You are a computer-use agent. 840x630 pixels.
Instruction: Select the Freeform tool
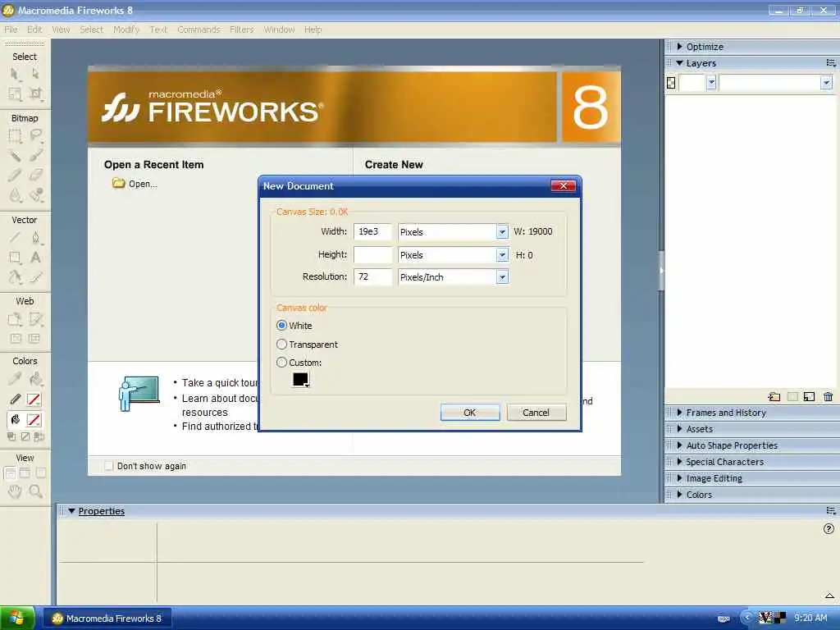tap(15, 277)
